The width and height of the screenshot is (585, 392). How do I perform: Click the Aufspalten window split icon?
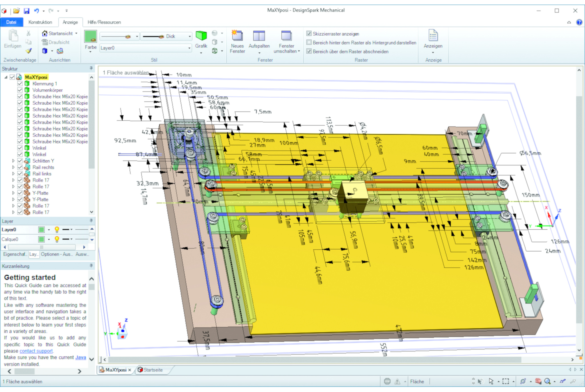point(259,36)
